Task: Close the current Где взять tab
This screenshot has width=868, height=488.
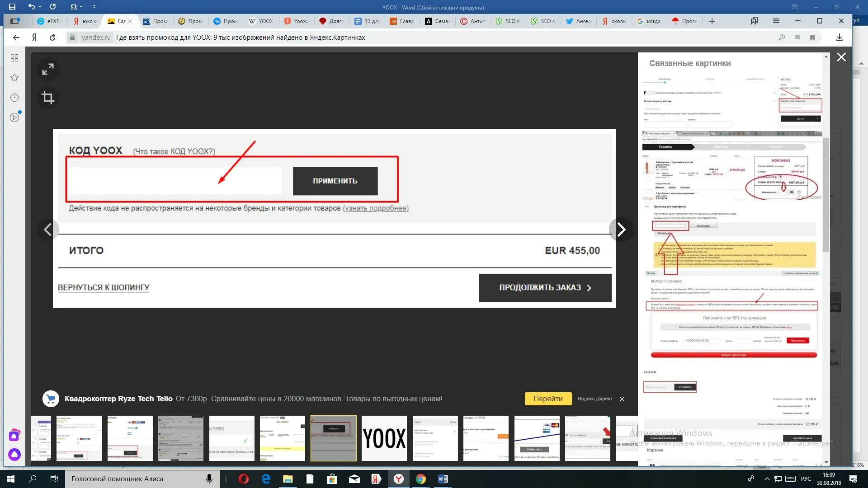Action: coord(130,21)
